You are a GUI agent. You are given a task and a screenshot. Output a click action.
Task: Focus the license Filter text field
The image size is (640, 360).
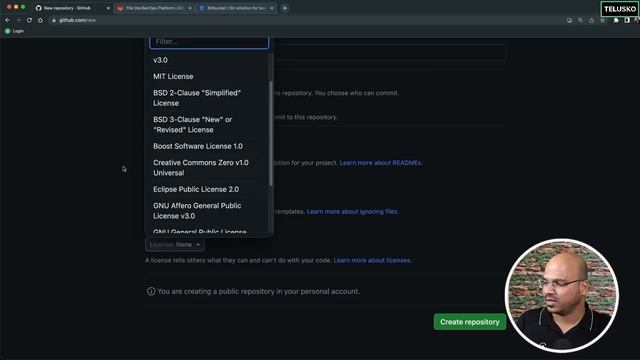pyautogui.click(x=209, y=42)
